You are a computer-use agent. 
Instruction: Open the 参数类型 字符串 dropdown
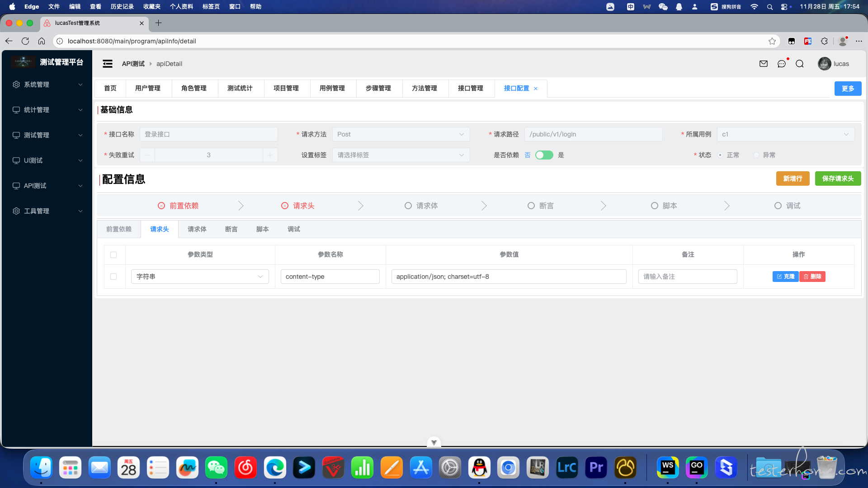tap(200, 277)
